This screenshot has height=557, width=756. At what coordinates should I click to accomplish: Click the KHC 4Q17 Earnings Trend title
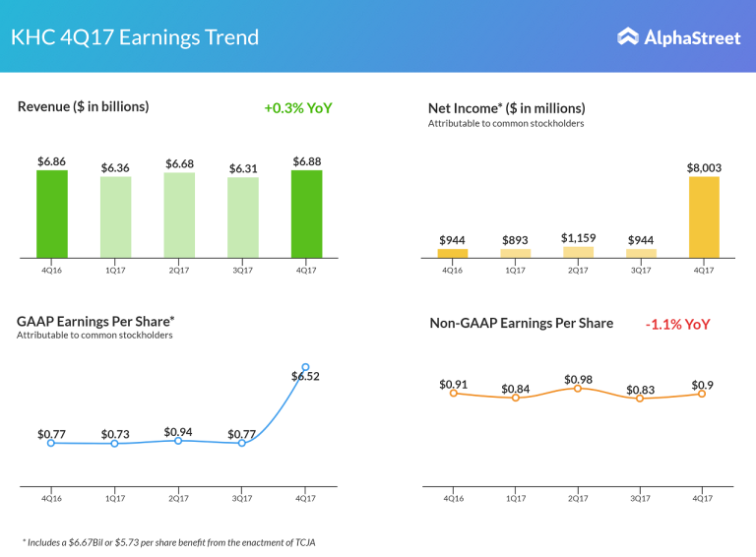coord(135,37)
